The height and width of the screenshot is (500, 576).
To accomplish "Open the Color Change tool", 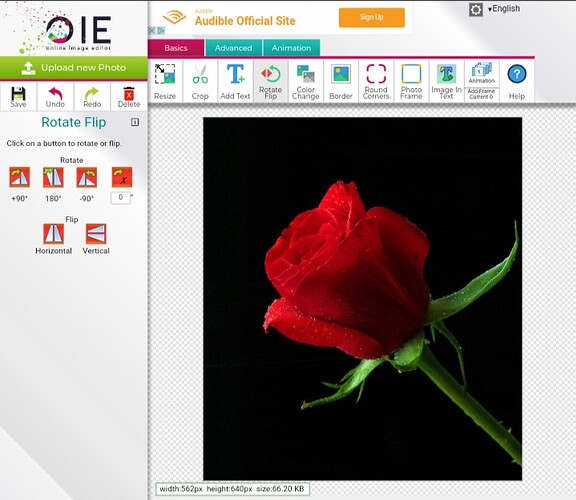I will (306, 81).
